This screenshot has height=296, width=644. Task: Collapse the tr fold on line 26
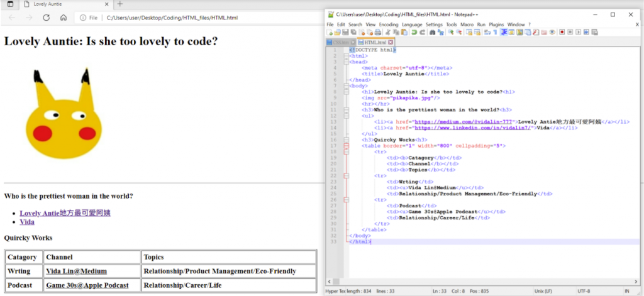point(347,199)
